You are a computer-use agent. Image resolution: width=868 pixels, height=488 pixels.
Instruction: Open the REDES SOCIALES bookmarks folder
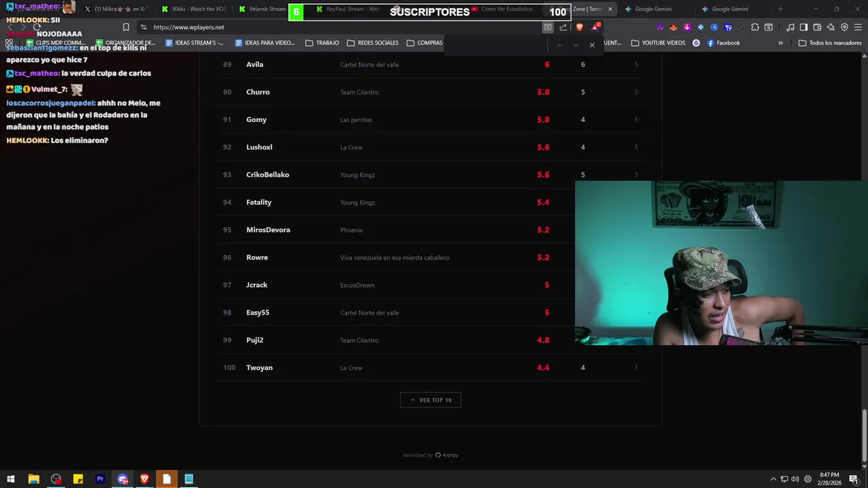coord(373,43)
